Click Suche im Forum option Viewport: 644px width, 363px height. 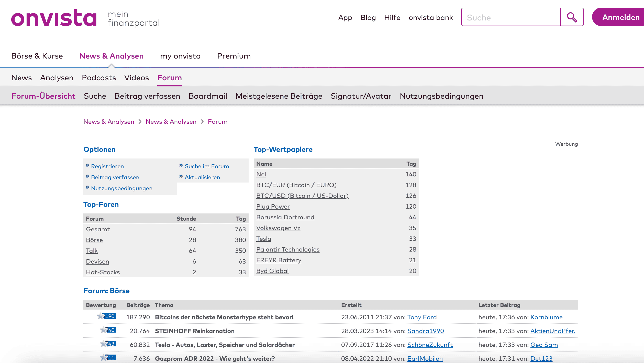pyautogui.click(x=207, y=166)
